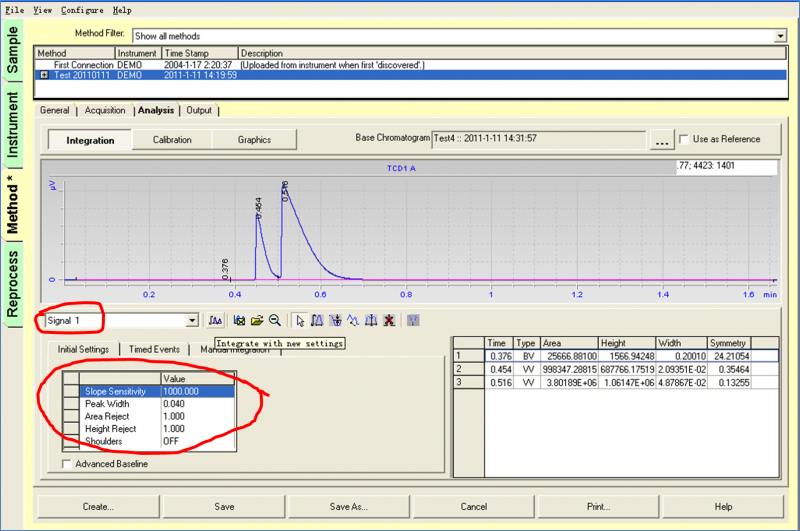800x531 pixels.
Task: Toggle the Advanced Baseline checkbox
Action: 67,464
